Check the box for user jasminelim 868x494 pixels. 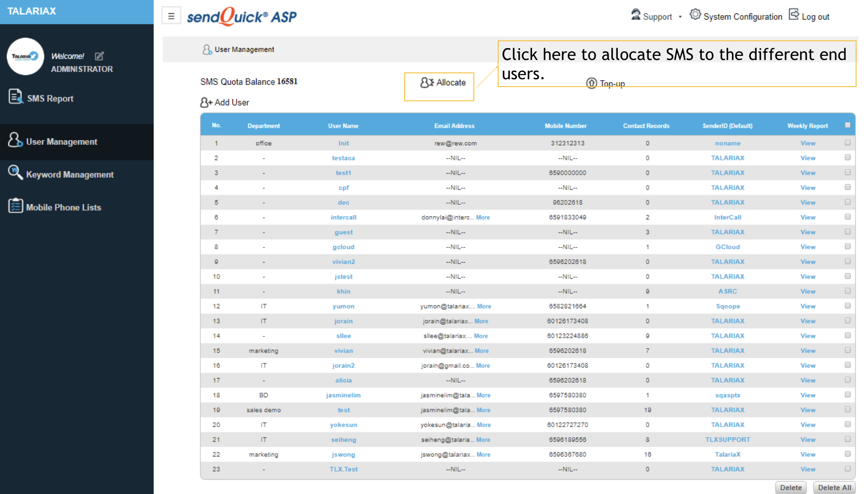click(x=847, y=395)
